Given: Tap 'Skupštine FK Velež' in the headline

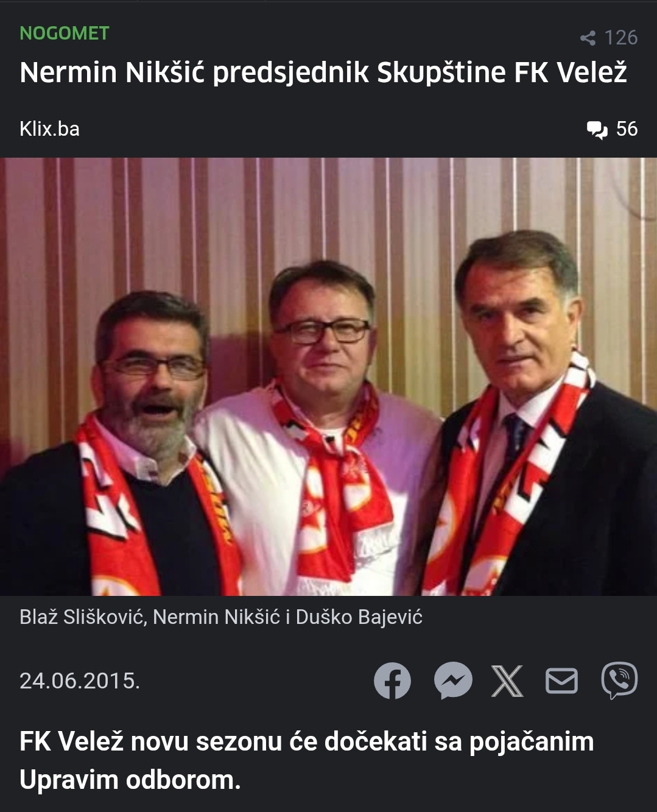Looking at the screenshot, I should 502,72.
